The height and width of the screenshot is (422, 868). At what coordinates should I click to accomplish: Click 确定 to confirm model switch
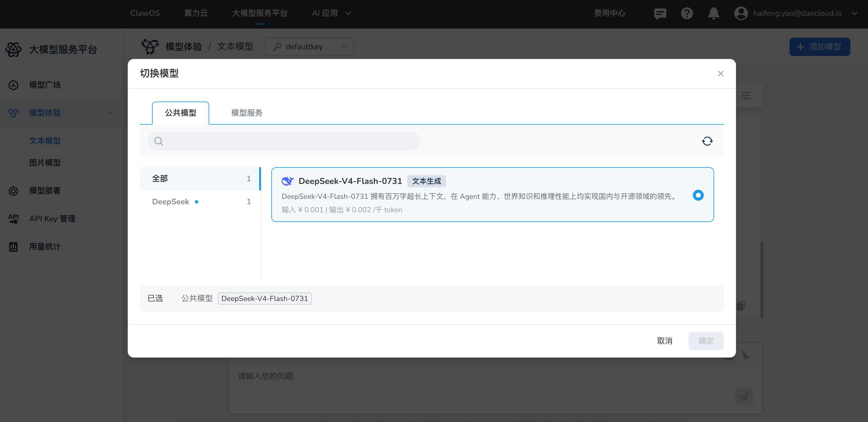(x=706, y=341)
